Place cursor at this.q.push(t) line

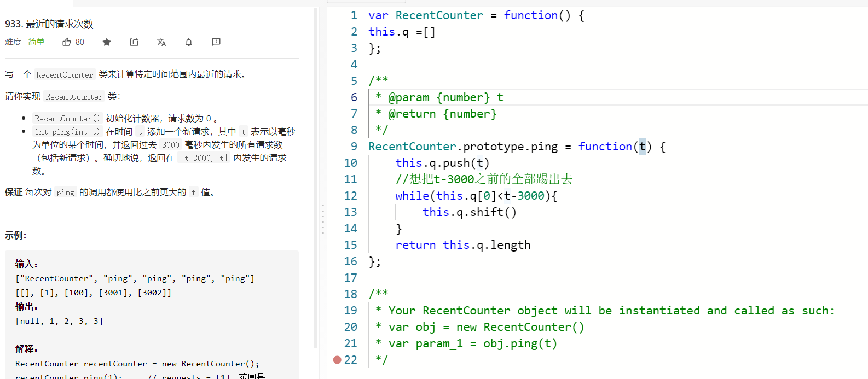[x=442, y=163]
